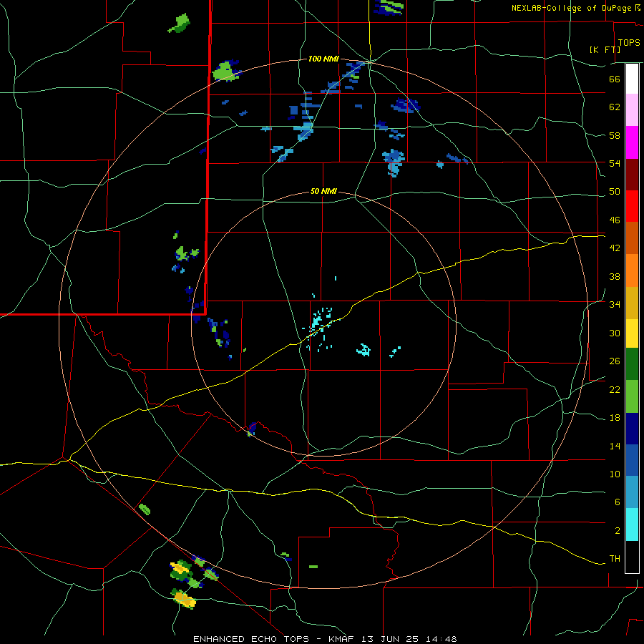Screen dimensions: 644x644
Task: Click the "100 NMI" range ring label
Action: pyautogui.click(x=323, y=59)
